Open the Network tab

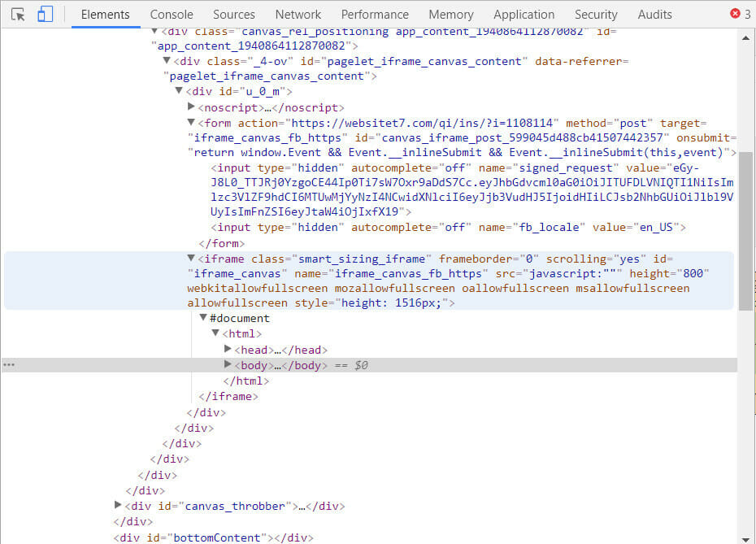[298, 15]
